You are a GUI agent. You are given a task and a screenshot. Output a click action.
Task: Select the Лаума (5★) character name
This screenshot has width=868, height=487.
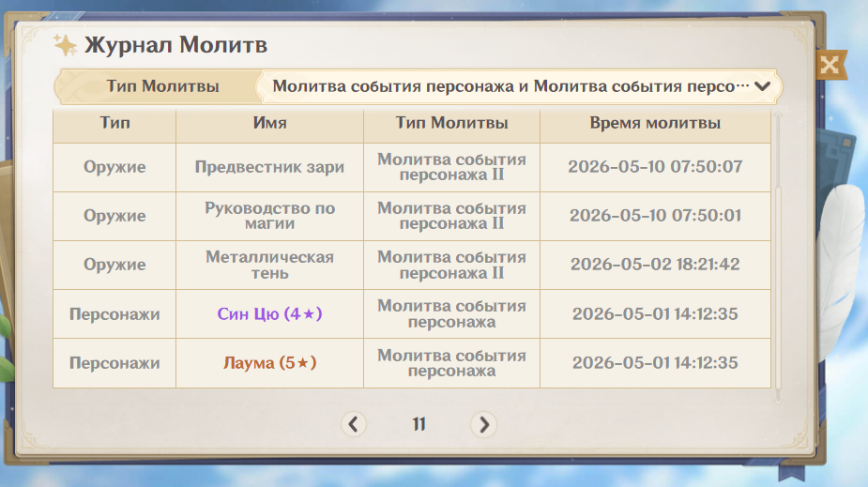pyautogui.click(x=269, y=362)
